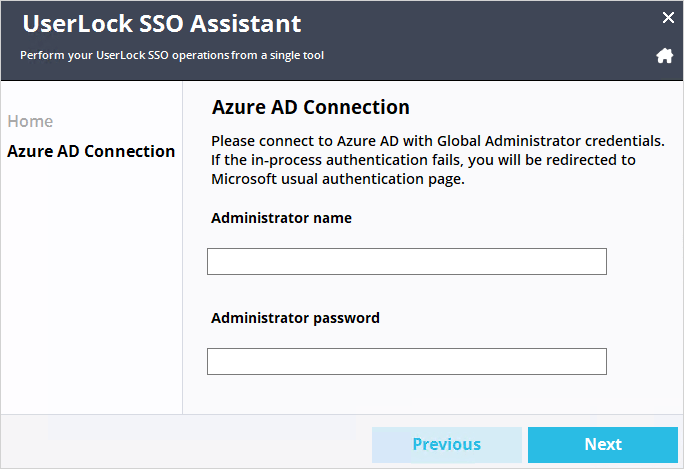Viewport: 684px width, 469px height.
Task: Close the UserLock SSO Assistant window
Action: point(668,17)
